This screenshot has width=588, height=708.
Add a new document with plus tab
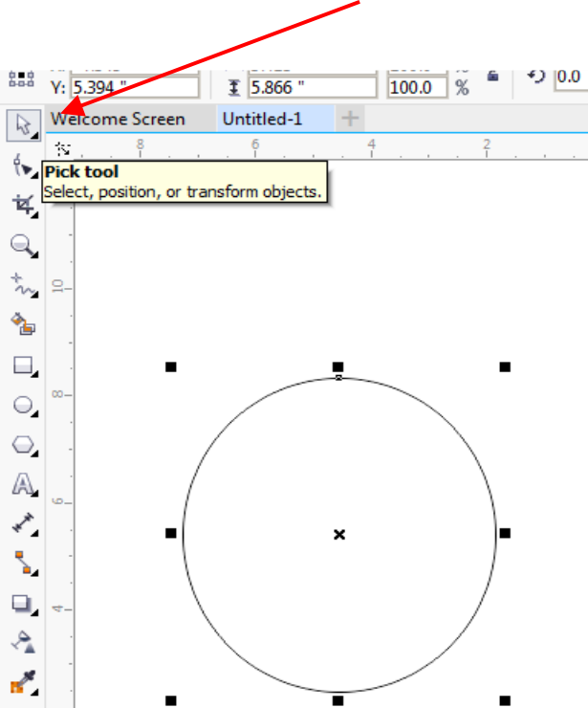pyautogui.click(x=350, y=119)
